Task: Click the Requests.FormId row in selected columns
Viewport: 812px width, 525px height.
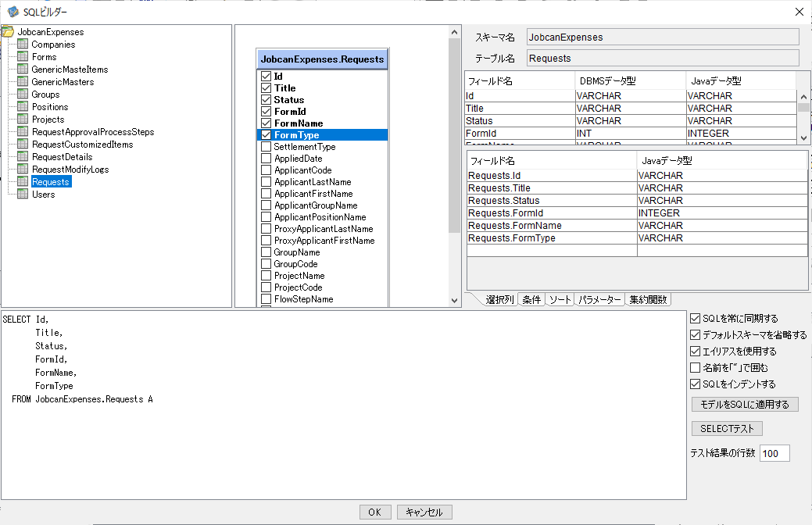Action: tap(637, 212)
